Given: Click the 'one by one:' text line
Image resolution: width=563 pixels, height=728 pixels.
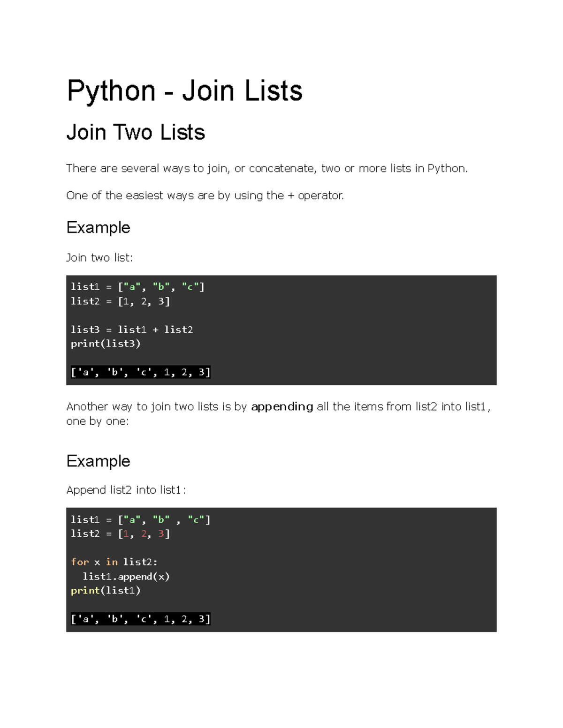Looking at the screenshot, I should (98, 421).
